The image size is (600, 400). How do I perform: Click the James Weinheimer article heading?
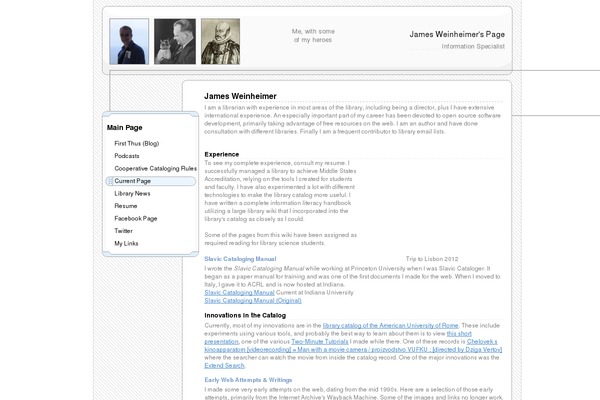point(240,96)
